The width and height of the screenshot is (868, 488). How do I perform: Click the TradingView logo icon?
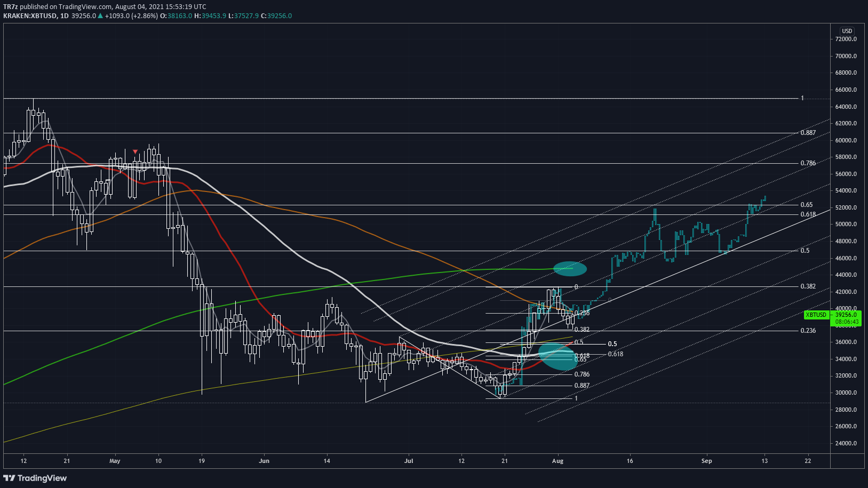(x=10, y=478)
